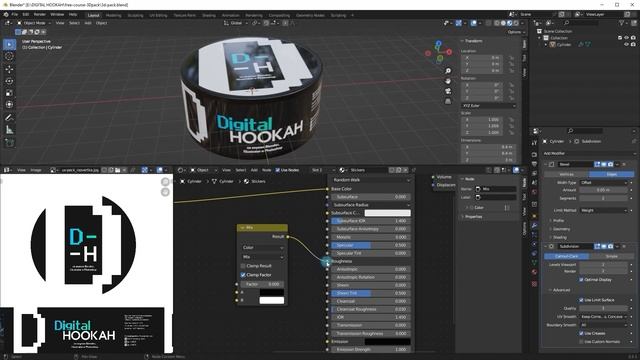This screenshot has width=640, height=360.
Task: Click outliner filter funnel icon
Action: tap(622, 23)
